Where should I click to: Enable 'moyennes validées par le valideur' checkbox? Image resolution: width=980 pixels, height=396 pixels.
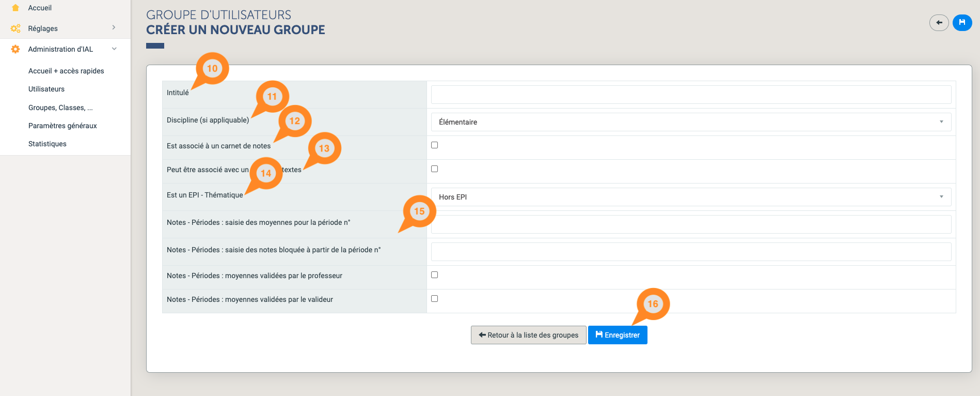[434, 299]
